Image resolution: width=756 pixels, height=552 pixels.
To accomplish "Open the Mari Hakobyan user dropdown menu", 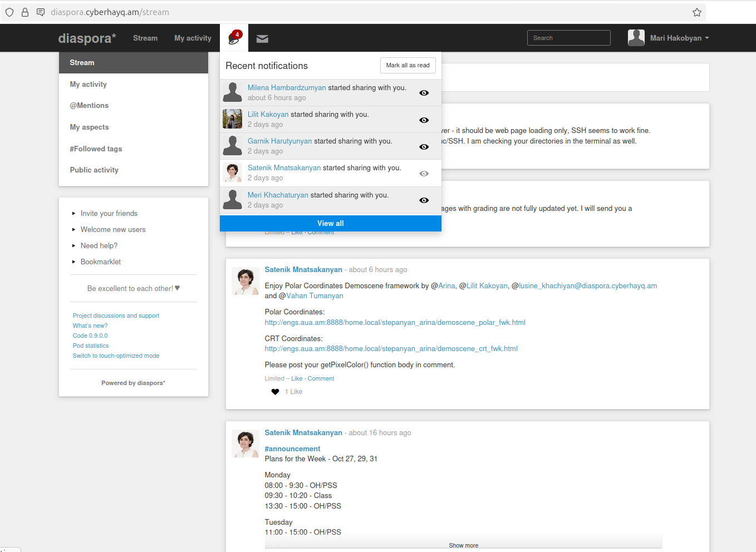I will (679, 38).
